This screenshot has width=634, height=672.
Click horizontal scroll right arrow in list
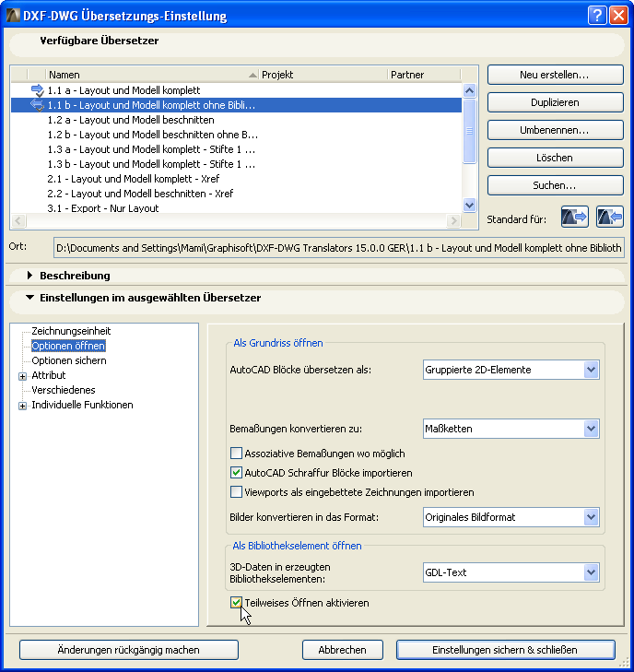click(x=453, y=220)
